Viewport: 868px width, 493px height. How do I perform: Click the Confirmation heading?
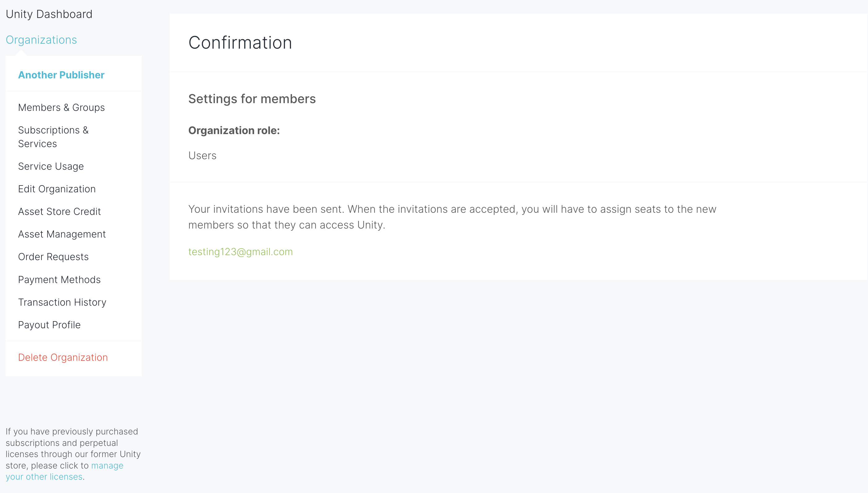point(240,43)
